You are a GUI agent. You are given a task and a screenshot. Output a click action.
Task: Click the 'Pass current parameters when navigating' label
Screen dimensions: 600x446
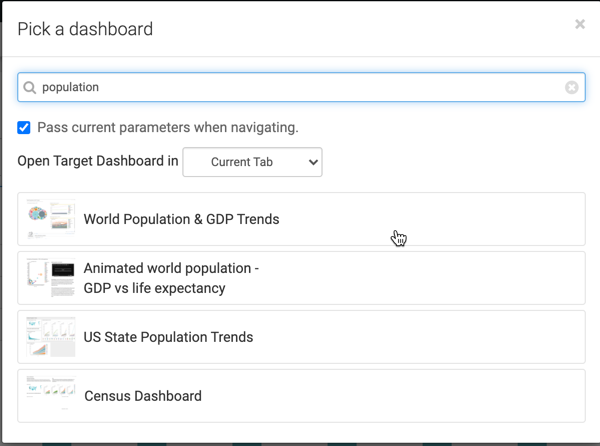point(168,128)
